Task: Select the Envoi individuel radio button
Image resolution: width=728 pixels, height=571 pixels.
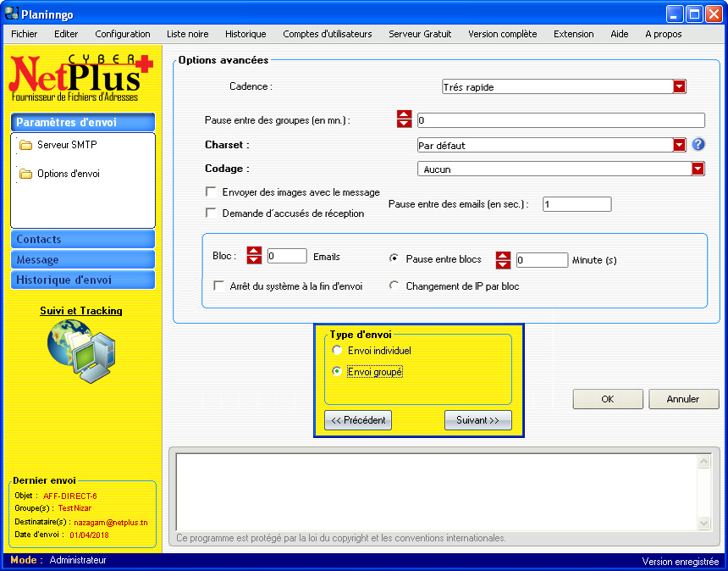Action: [338, 351]
